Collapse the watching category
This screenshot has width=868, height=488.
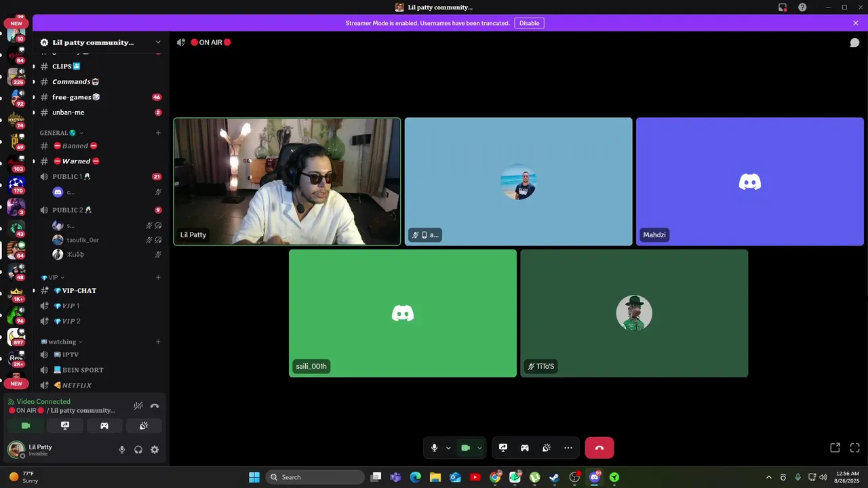tap(62, 342)
